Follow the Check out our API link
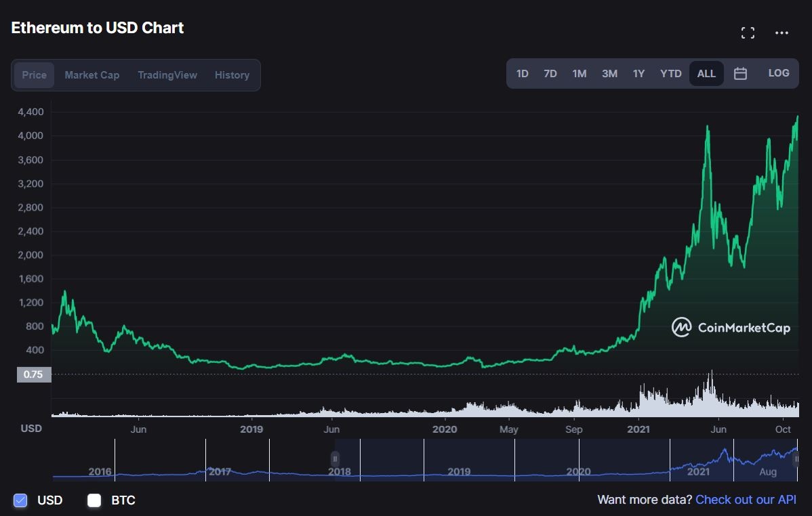This screenshot has width=812, height=516. pos(745,499)
